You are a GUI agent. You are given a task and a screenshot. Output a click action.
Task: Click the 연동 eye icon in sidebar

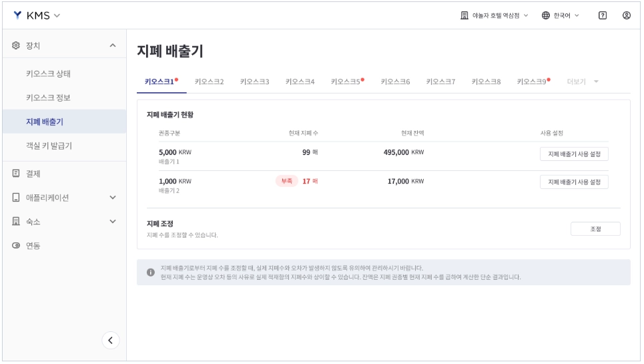coord(16,245)
